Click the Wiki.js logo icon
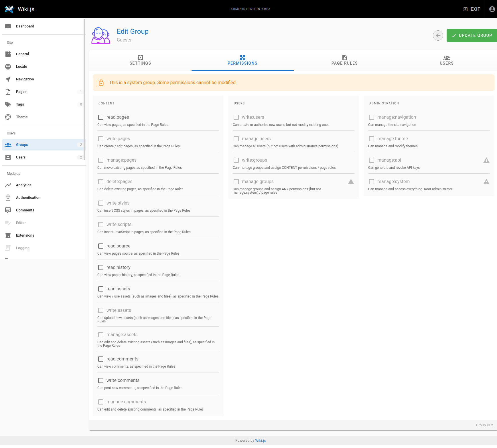The width and height of the screenshot is (497, 448). [x=9, y=9]
